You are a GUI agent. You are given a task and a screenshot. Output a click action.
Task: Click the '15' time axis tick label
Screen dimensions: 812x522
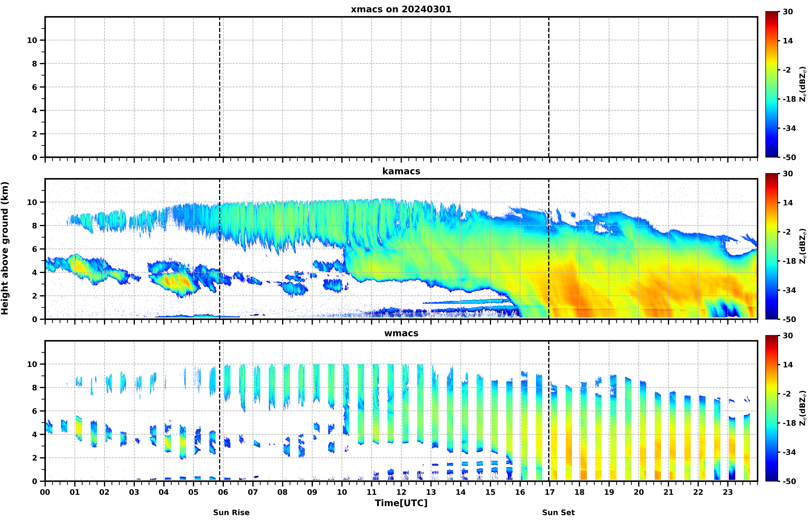[491, 492]
